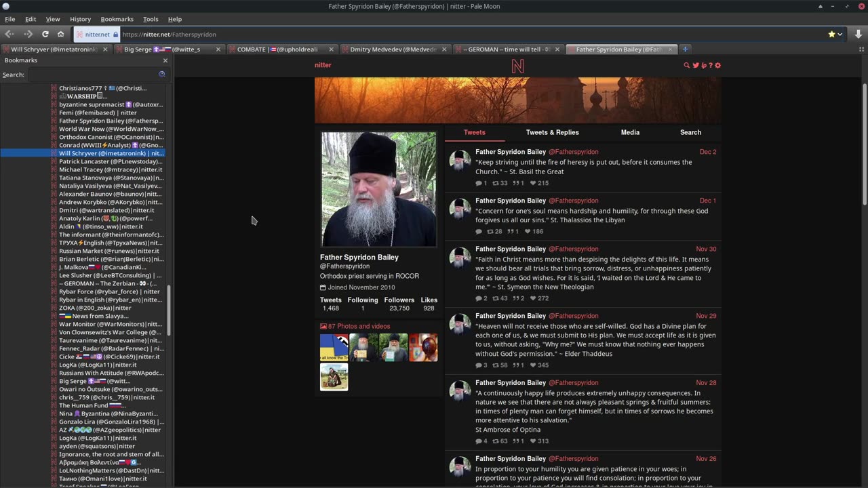Click comment icon on Dec 1 tweet
Image resolution: width=868 pixels, height=488 pixels.
[x=479, y=232]
